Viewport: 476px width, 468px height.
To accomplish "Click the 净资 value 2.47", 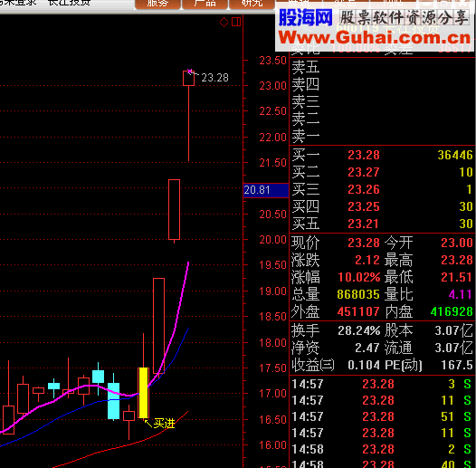I will [367, 348].
